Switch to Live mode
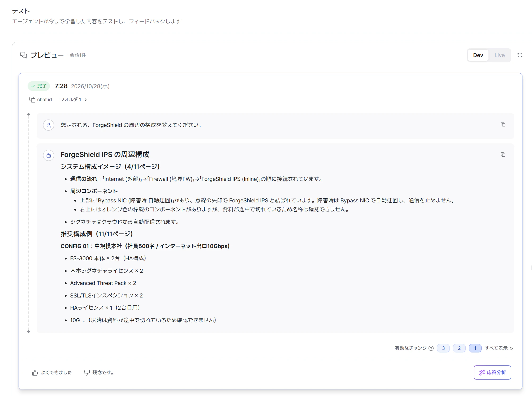 tap(499, 55)
